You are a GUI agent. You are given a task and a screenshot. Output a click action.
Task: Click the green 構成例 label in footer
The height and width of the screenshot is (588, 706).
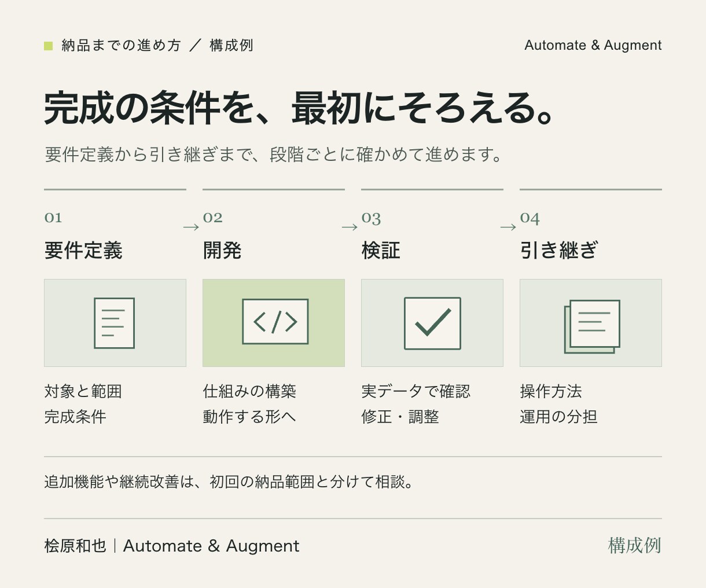click(635, 545)
